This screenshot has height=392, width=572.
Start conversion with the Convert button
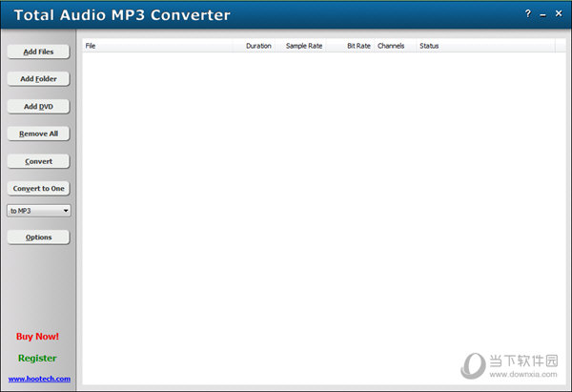[x=38, y=161]
